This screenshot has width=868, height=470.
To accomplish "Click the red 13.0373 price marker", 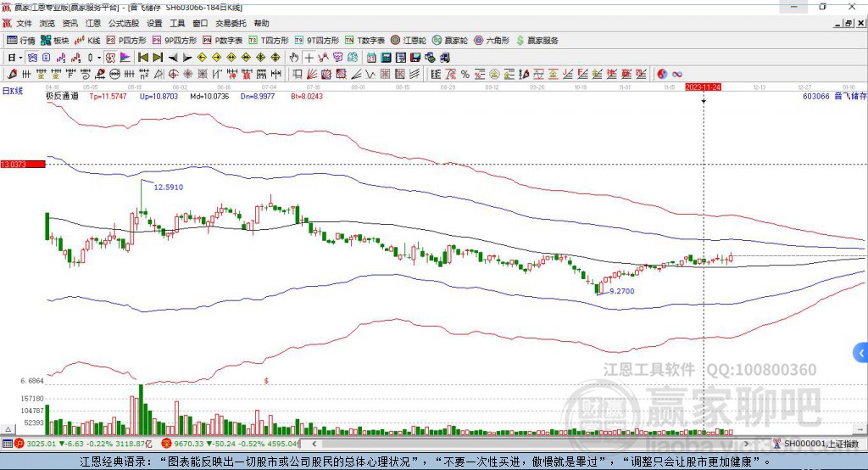I will [23, 164].
